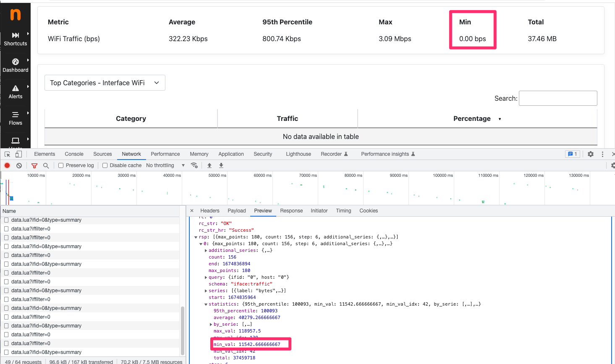Open the Top Categories Interface WiFi dropdown
615x364 pixels.
pyautogui.click(x=105, y=83)
